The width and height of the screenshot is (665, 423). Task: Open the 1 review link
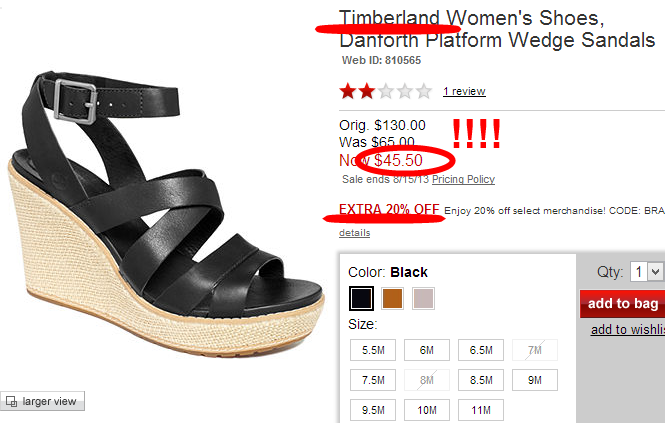click(x=464, y=91)
